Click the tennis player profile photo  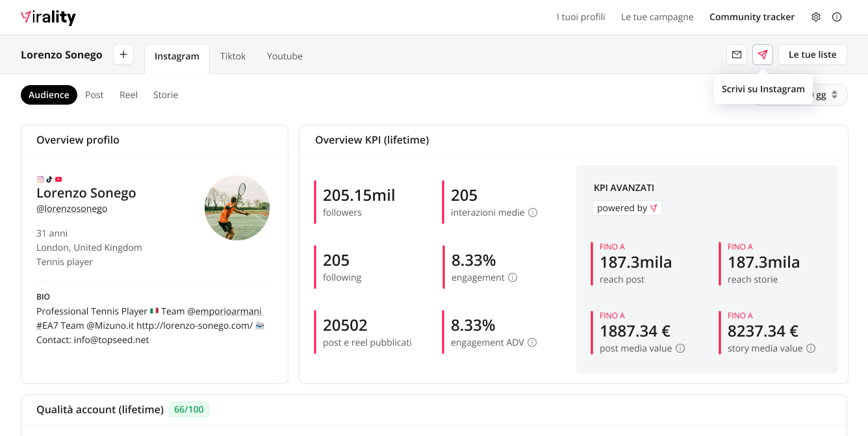[237, 208]
